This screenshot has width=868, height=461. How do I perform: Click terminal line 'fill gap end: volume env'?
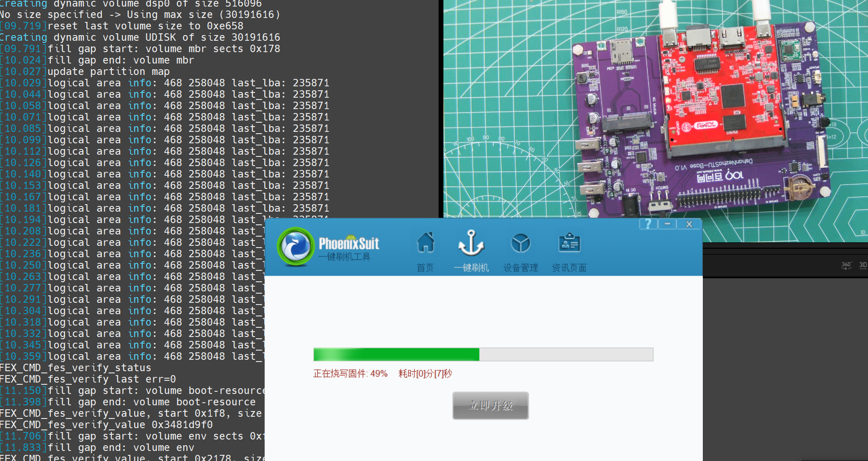pyautogui.click(x=97, y=447)
